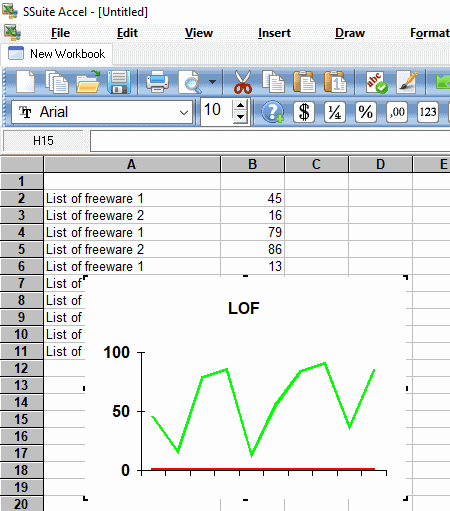450x511 pixels.
Task: Open the Format menu
Action: click(x=430, y=33)
